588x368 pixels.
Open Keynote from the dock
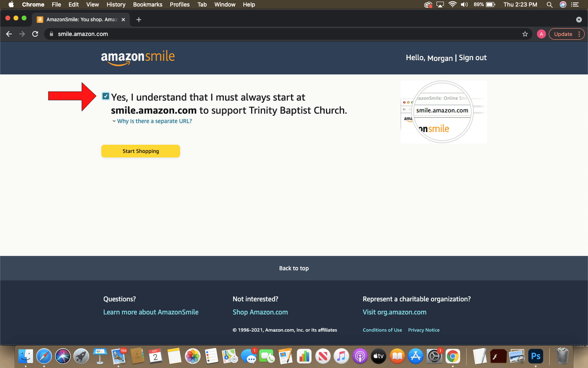click(x=100, y=356)
